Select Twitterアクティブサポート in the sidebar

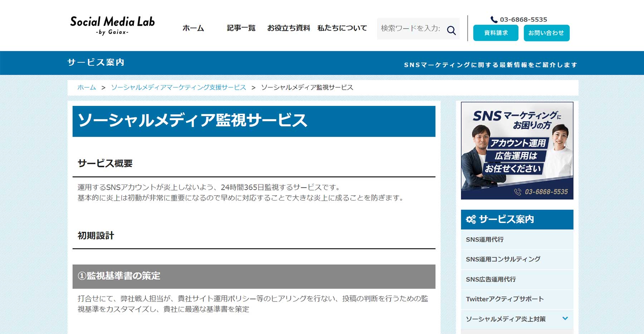(504, 299)
